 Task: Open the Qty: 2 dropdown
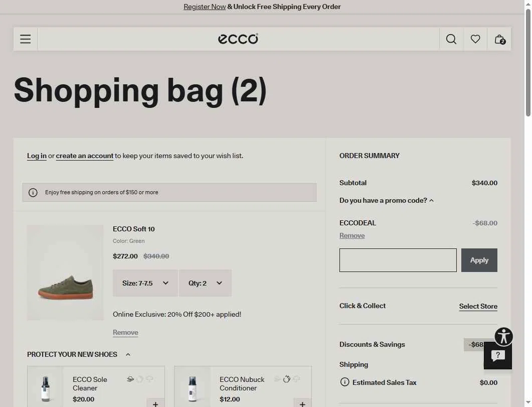205,283
